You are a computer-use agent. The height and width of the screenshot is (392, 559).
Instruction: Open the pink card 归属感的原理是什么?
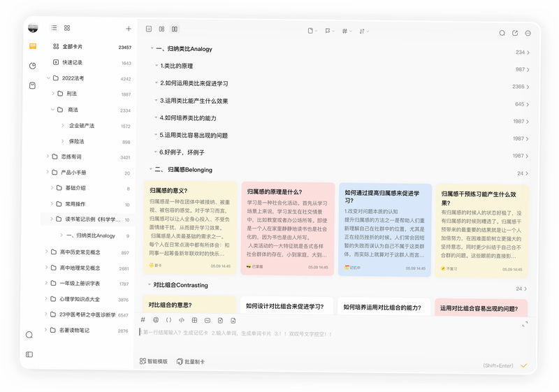pyautogui.click(x=287, y=228)
